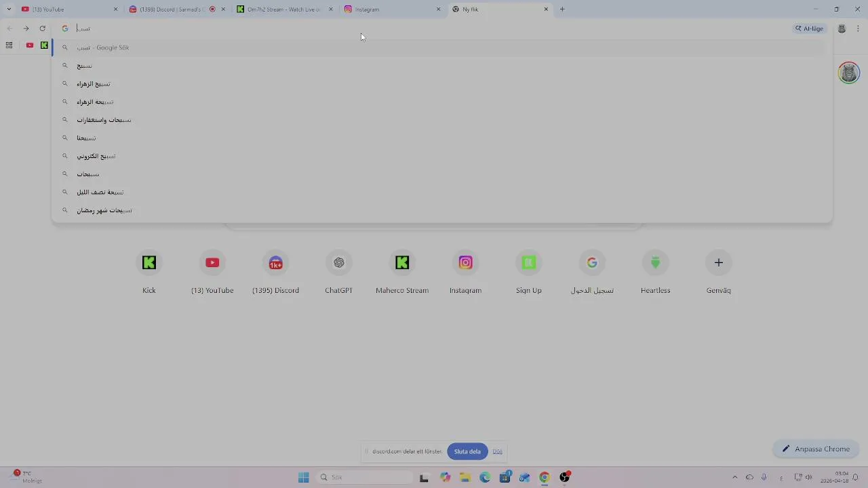Viewport: 868px width, 488px height.
Task: Open the notifications bell in the system tray
Action: pos(856,478)
